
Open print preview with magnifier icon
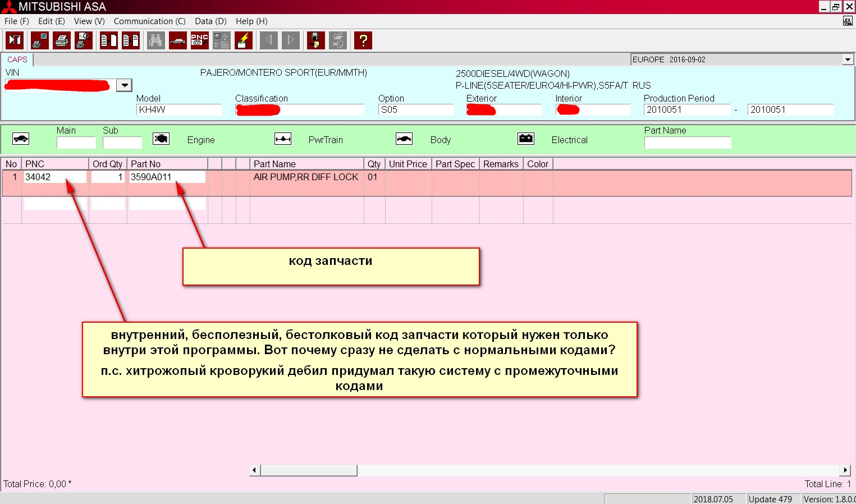[x=84, y=40]
